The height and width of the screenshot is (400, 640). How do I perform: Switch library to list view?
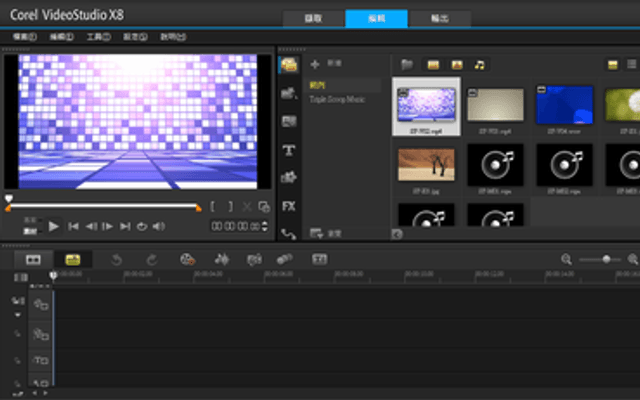[632, 64]
